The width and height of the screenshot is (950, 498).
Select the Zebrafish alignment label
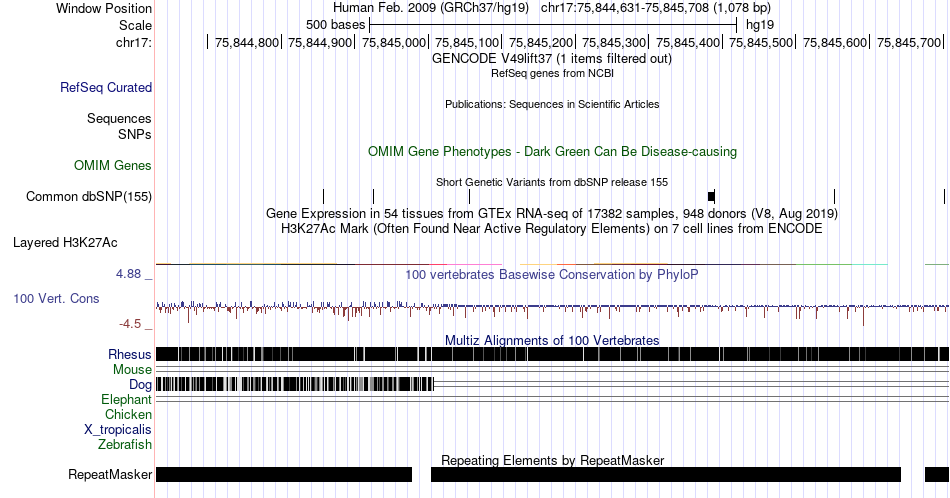[x=125, y=445]
